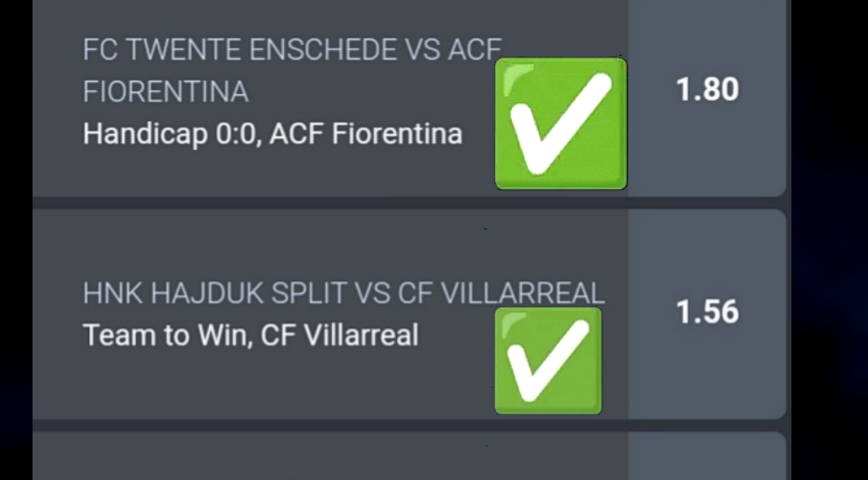Click the Handicap 0:0 market label
The height and width of the screenshot is (480, 868).
coord(171,134)
